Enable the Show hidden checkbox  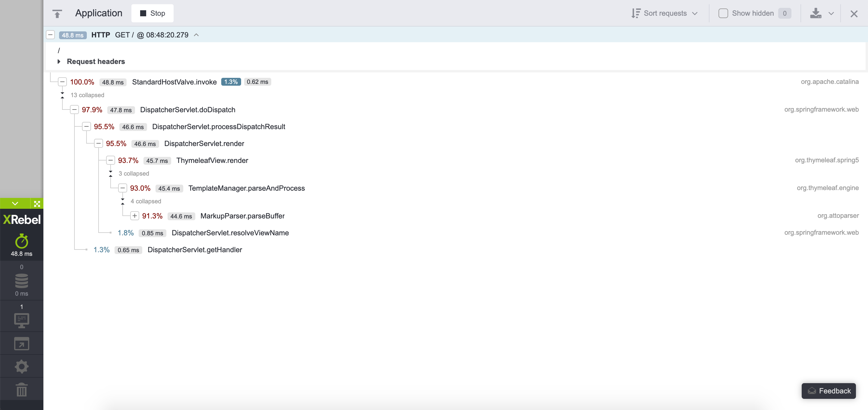(x=723, y=13)
